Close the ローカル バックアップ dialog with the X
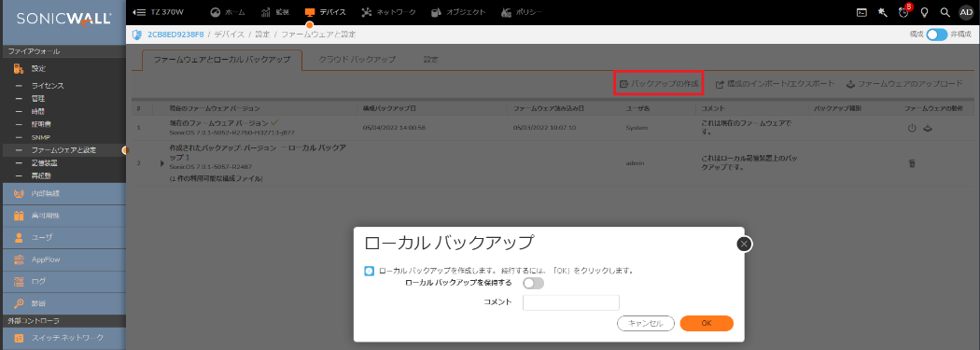Screen dimensions: 980x350 tap(744, 245)
